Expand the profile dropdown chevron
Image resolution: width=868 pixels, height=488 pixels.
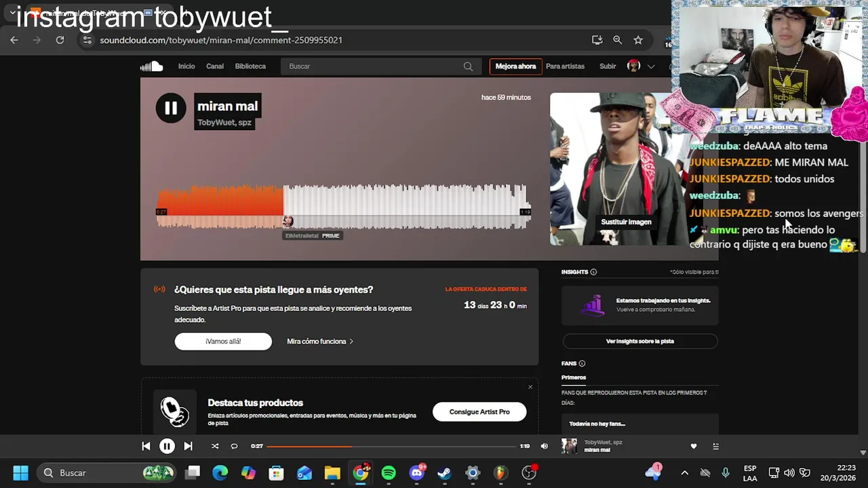coord(651,66)
